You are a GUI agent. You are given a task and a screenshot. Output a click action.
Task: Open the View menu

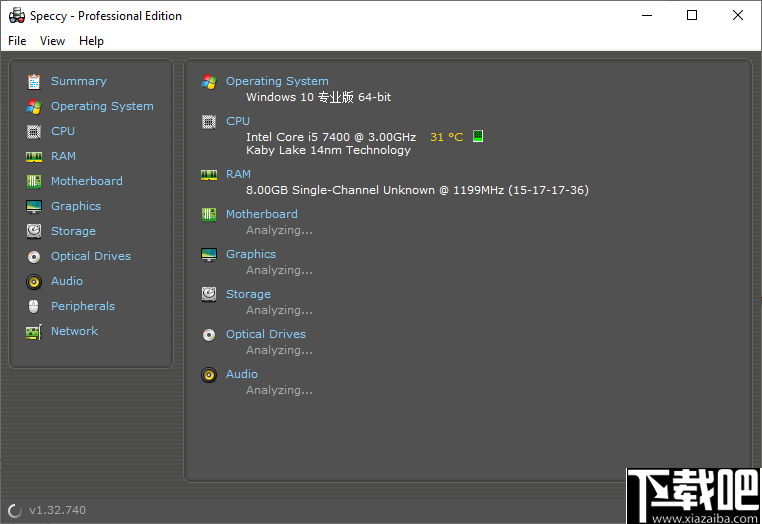[x=52, y=41]
